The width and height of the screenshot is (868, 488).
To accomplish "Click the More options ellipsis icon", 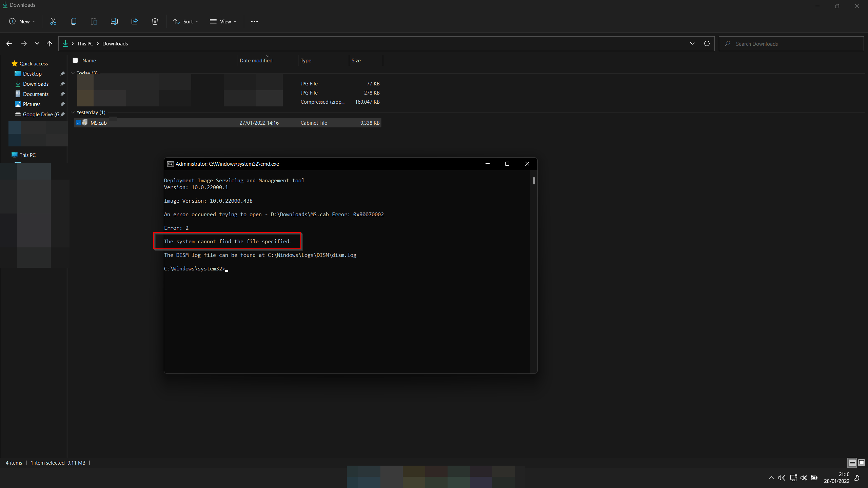I will 255,21.
